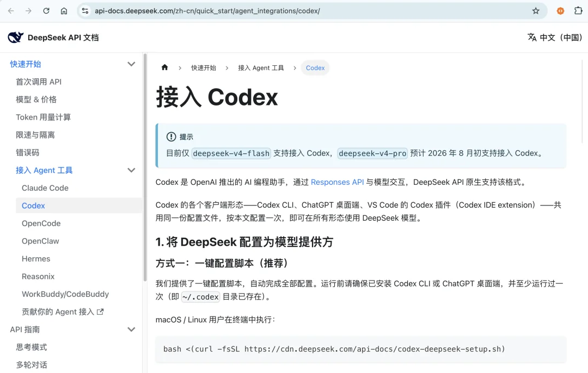Open 多轮对话 sidebar page

point(32,365)
